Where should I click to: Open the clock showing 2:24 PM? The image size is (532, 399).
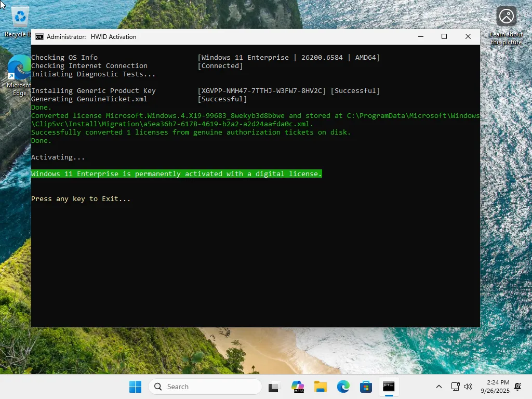tap(495, 387)
